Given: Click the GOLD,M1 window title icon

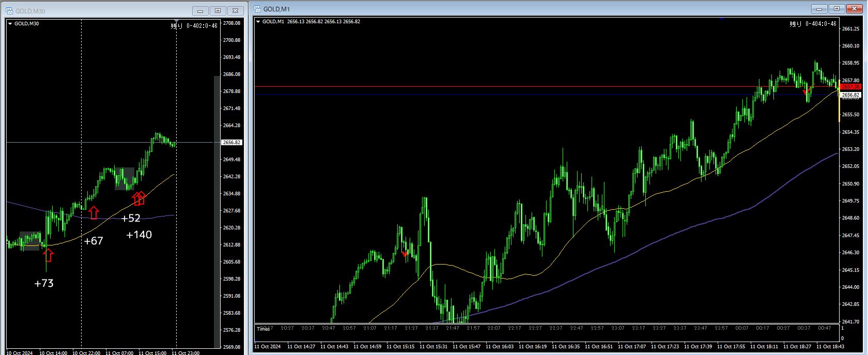Looking at the screenshot, I should pyautogui.click(x=257, y=9).
